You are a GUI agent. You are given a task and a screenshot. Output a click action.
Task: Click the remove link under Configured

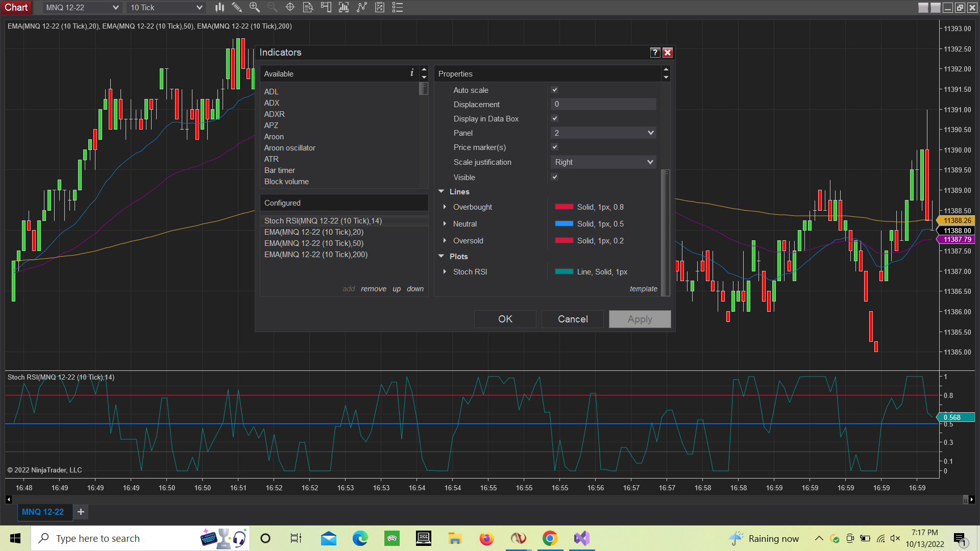pos(373,289)
